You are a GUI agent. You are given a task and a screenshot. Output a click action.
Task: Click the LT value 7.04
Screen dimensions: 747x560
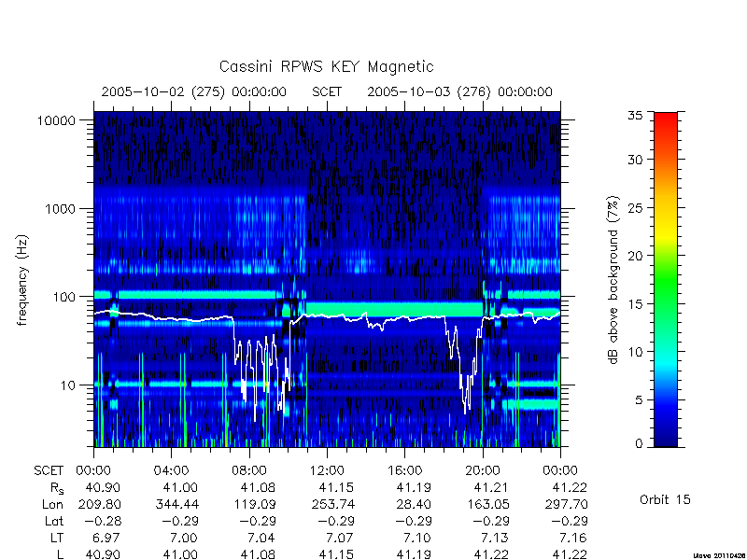[261, 538]
